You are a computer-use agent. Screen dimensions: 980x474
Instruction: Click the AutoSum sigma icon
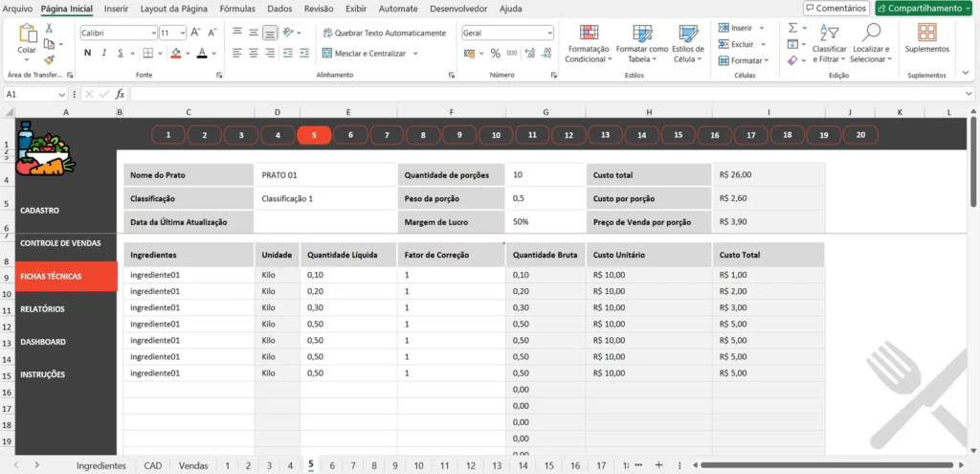[792, 28]
